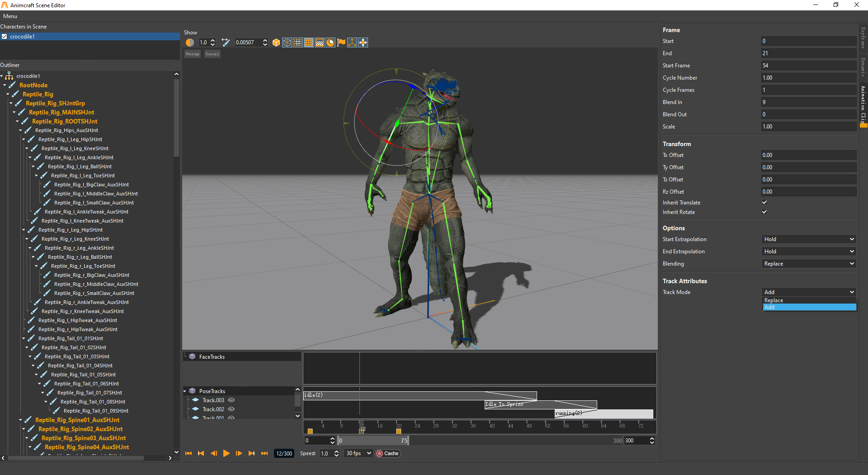868x475 pixels.
Task: Click frame 20 keyframe marker on timeline
Action: click(398, 431)
